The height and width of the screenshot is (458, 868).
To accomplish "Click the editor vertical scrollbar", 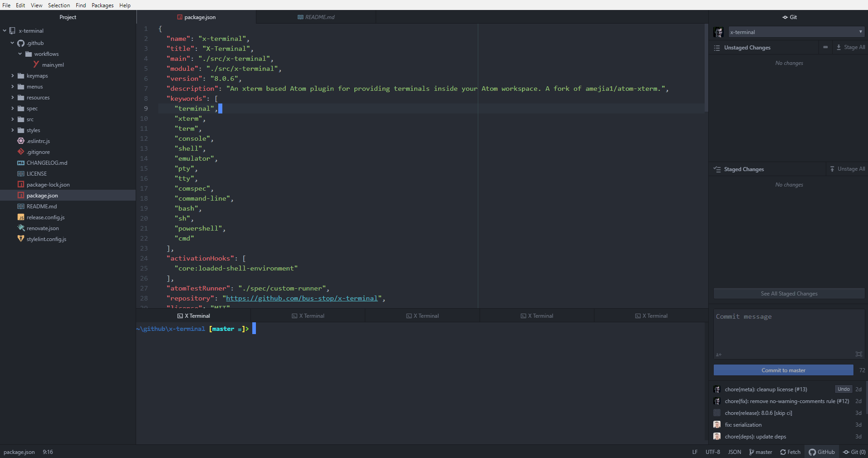I will (x=706, y=68).
